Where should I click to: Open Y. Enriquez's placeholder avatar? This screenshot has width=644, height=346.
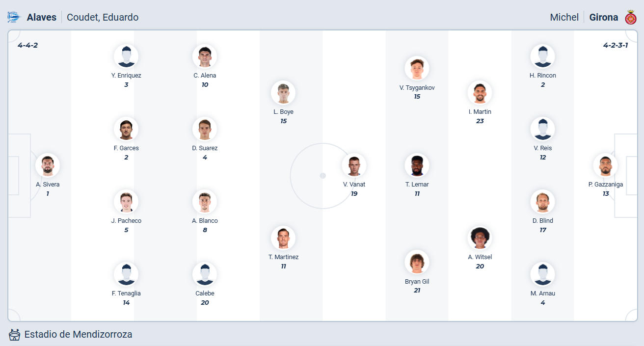click(126, 56)
